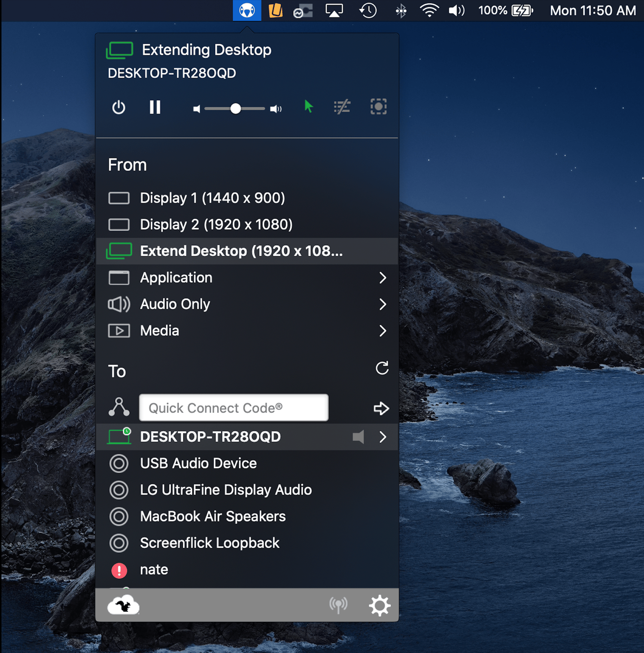
Task: Open AirParrot settings via the gear icon
Action: coord(380,605)
